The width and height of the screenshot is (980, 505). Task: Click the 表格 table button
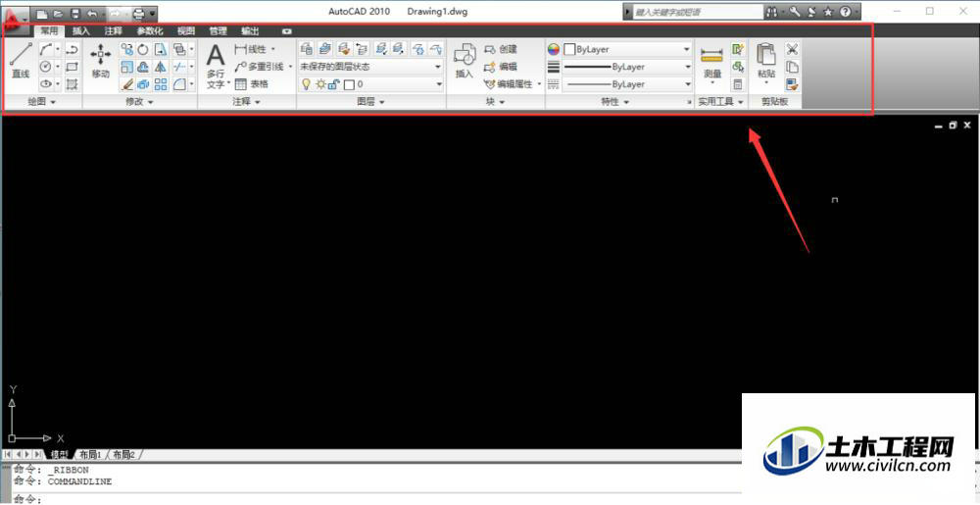point(251,83)
